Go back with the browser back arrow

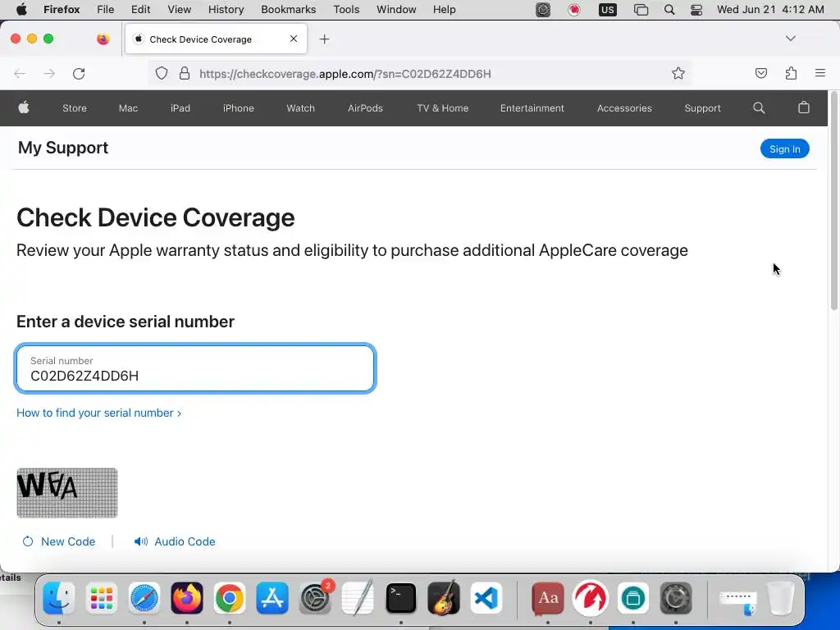coord(20,73)
